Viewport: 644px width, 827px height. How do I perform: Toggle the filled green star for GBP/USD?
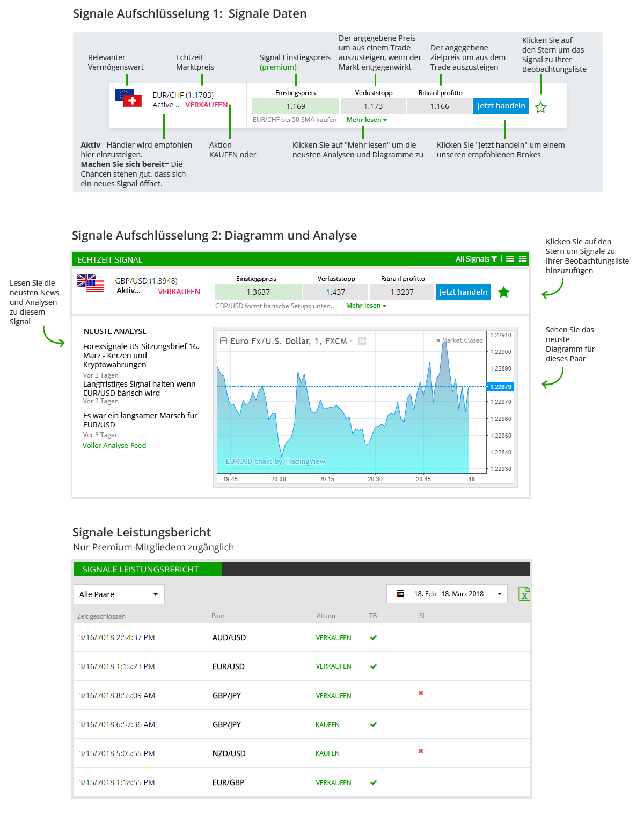coord(503,292)
